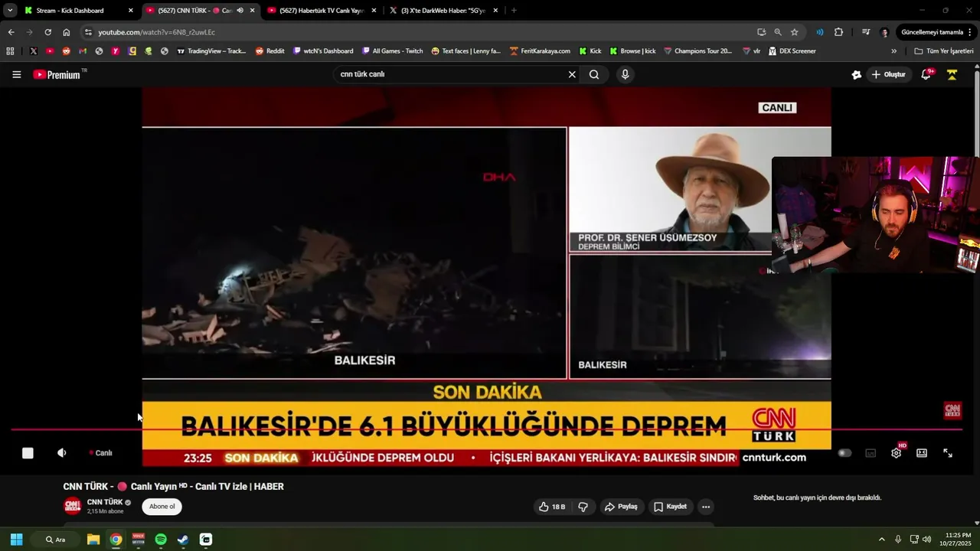980x551 pixels.
Task: Open the browser home page
Action: click(x=67, y=32)
